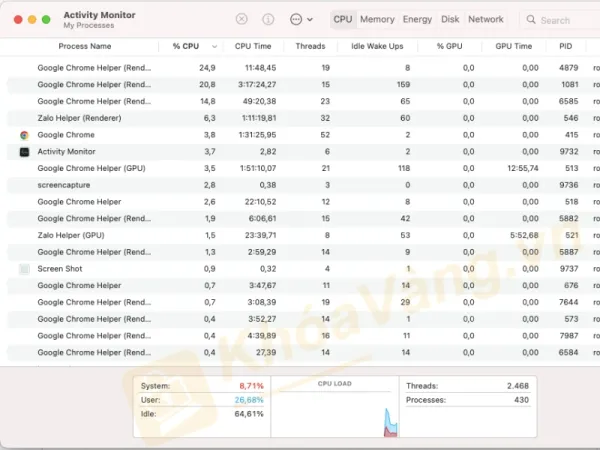600x450 pixels.
Task: Select the Screen Shot process name
Action: point(60,269)
